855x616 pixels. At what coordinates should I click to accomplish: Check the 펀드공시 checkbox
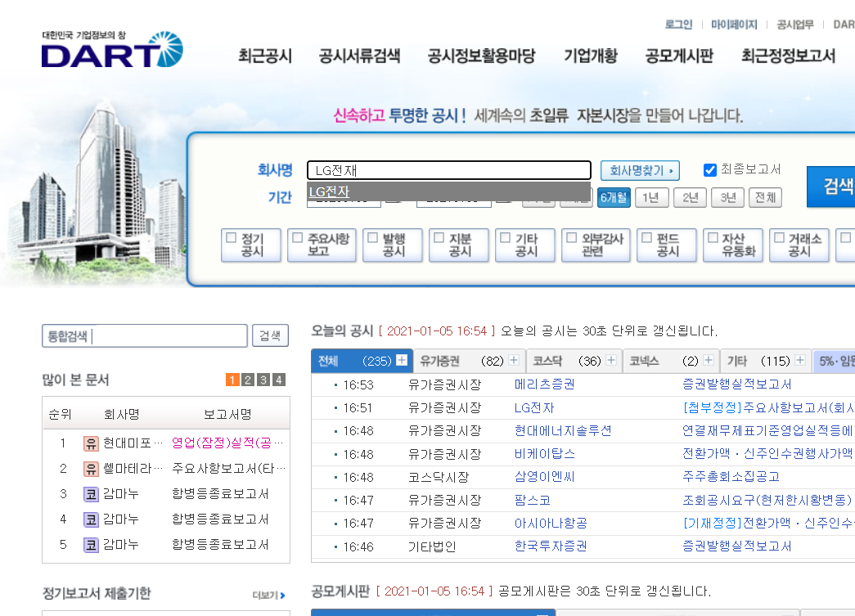[x=646, y=238]
